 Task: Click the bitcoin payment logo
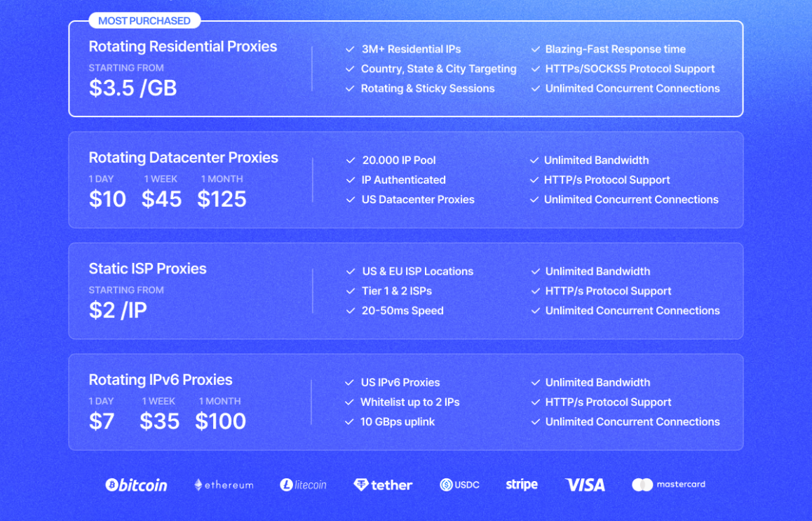[136, 485]
